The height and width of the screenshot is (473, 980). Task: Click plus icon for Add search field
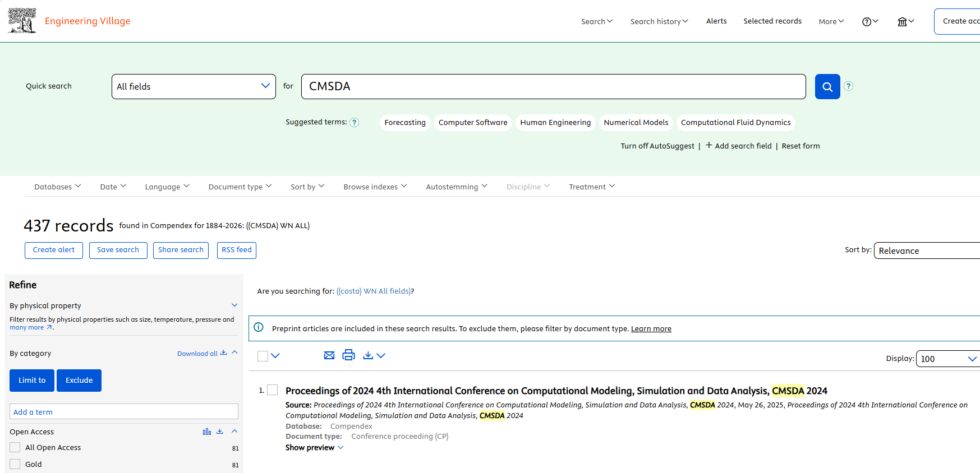pyautogui.click(x=709, y=145)
